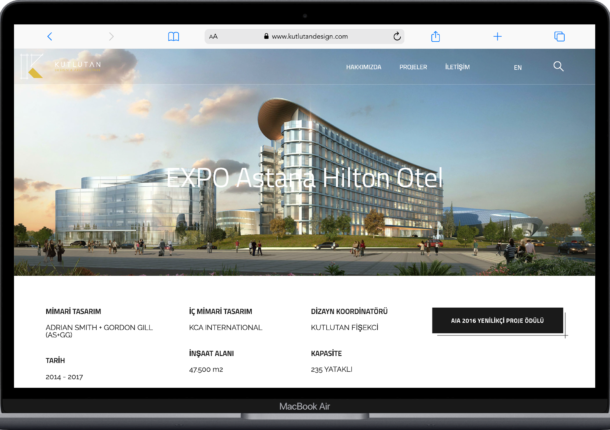Click the kutlutandesign.com address bar
The width and height of the screenshot is (610, 430).
309,36
